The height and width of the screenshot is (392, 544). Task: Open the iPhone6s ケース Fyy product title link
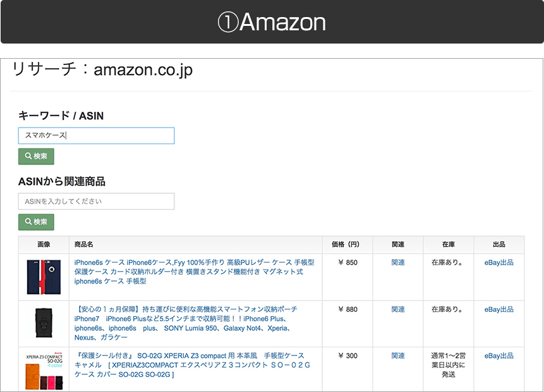(194, 271)
